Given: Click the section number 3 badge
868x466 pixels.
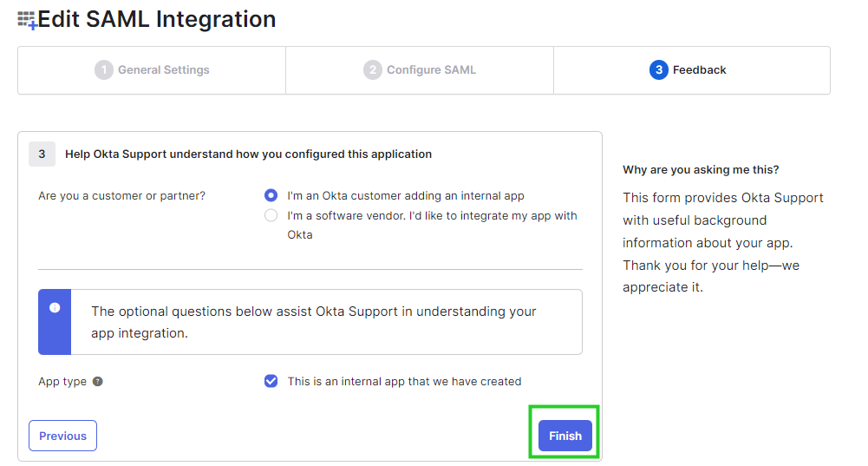Looking at the screenshot, I should [42, 154].
